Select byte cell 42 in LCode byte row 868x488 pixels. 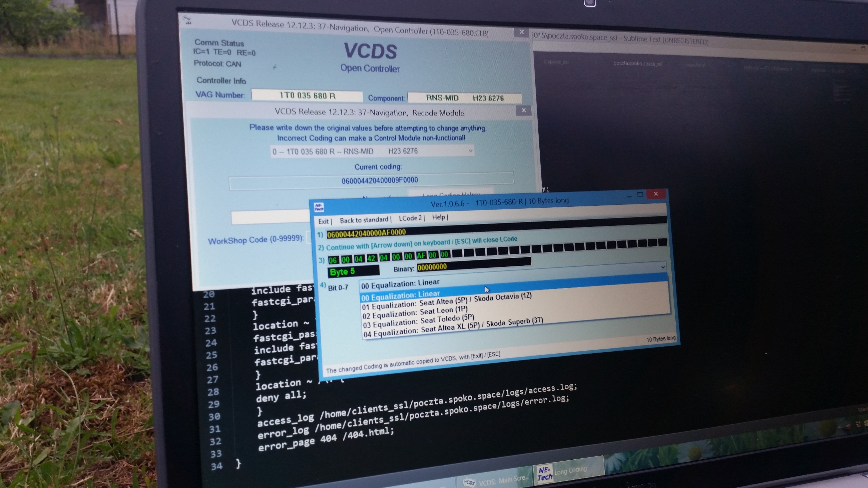click(x=371, y=258)
